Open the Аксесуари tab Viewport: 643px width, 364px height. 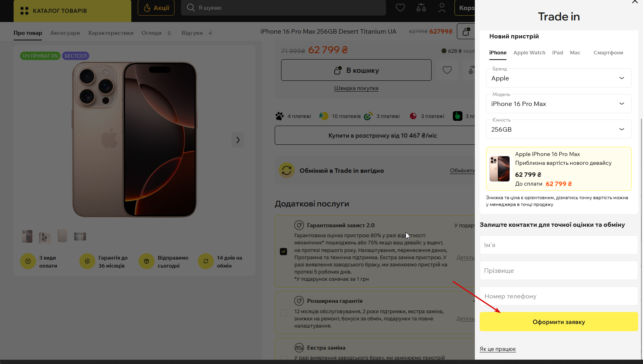coord(65,33)
